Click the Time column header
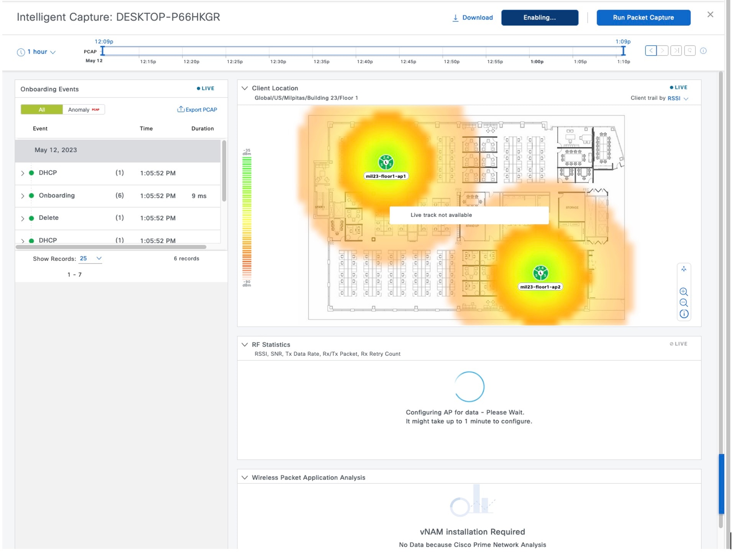 click(x=146, y=129)
